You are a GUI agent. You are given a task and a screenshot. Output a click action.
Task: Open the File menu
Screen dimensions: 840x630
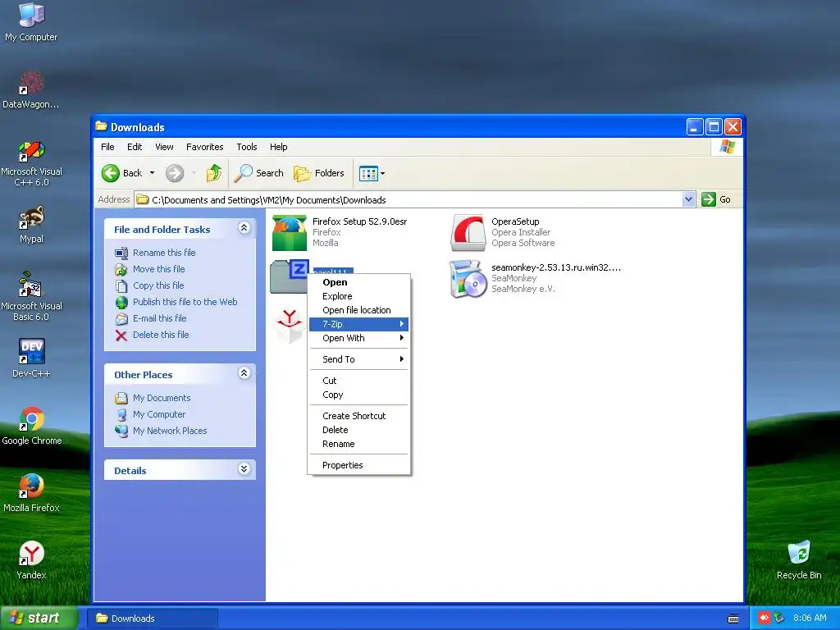[107, 147]
